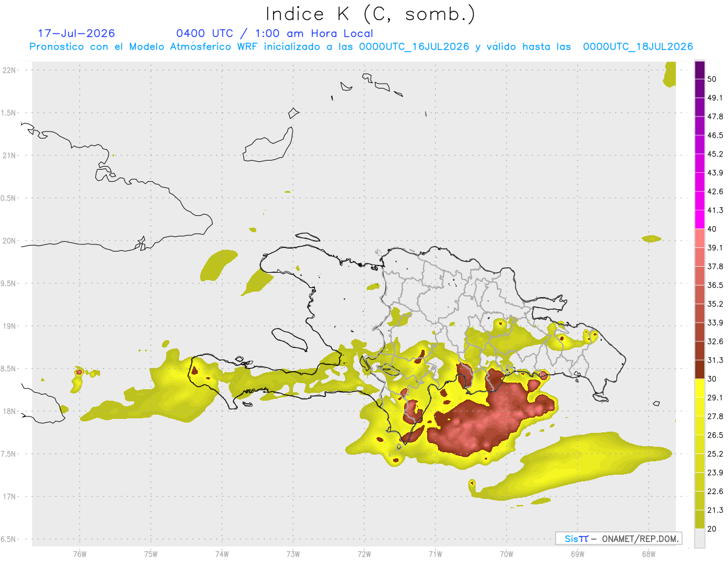
Task: Click the title "Indice K (C, somb.)"
Action: click(x=370, y=14)
